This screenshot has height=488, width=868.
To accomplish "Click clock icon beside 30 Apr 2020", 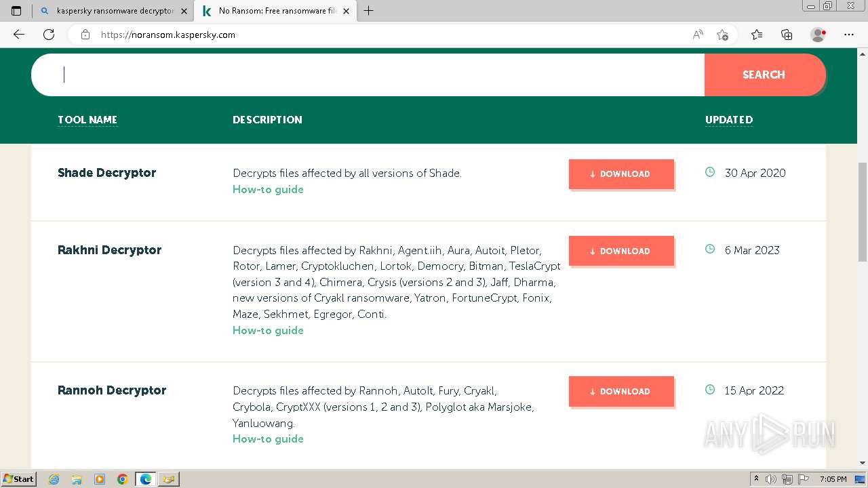I will 710,172.
